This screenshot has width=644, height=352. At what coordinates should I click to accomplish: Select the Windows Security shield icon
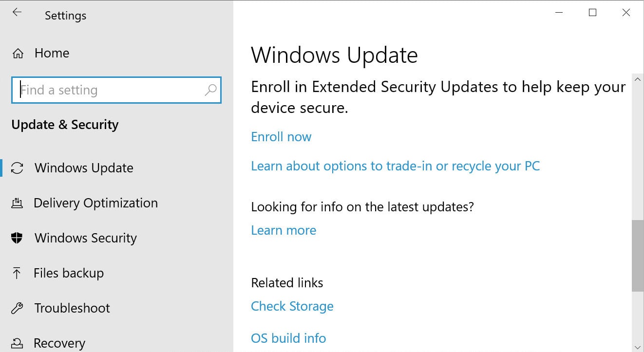[18, 238]
